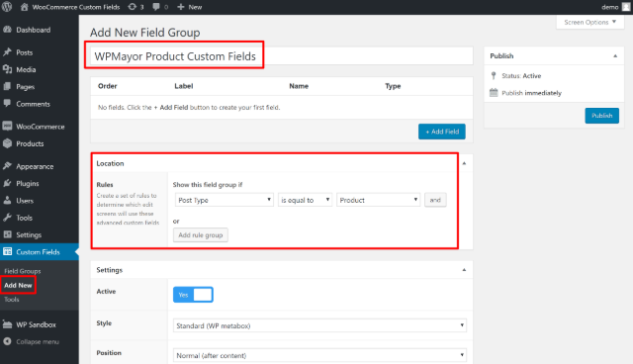Click the WP Sandbox icon
Screen dimensions: 633x364
[7, 324]
